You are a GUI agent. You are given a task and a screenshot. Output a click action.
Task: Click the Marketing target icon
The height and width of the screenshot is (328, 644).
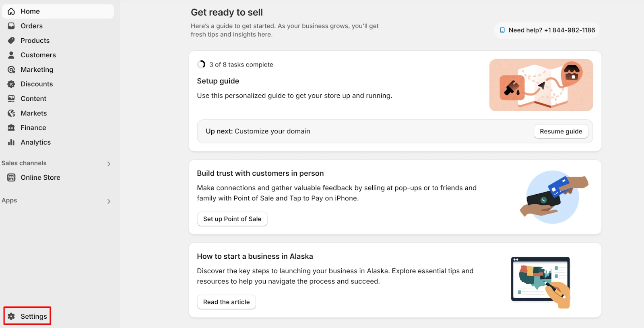11,69
